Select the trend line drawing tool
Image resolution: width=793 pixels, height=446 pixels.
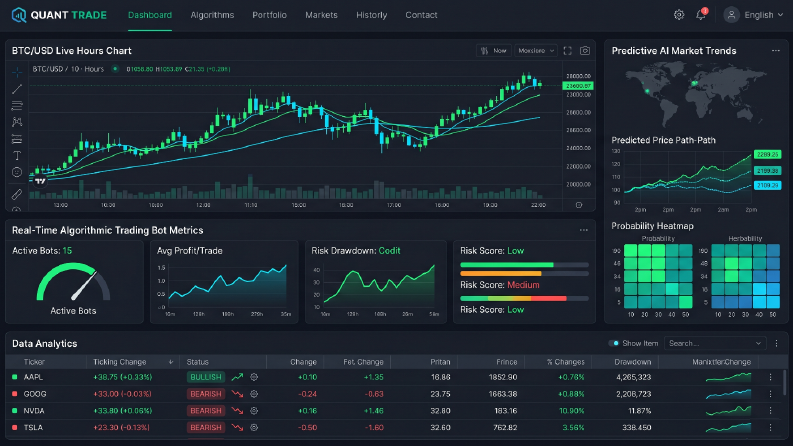[x=17, y=90]
